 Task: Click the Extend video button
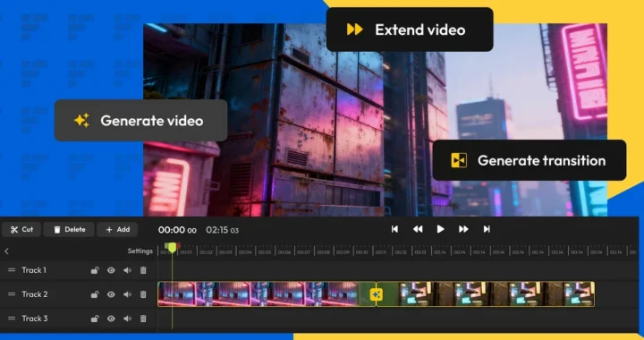pos(410,30)
